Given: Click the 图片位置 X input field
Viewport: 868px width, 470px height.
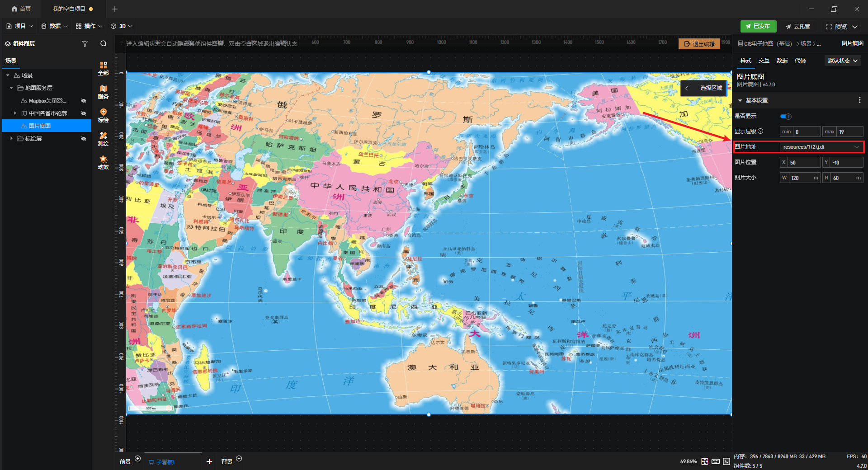Looking at the screenshot, I should (803, 163).
